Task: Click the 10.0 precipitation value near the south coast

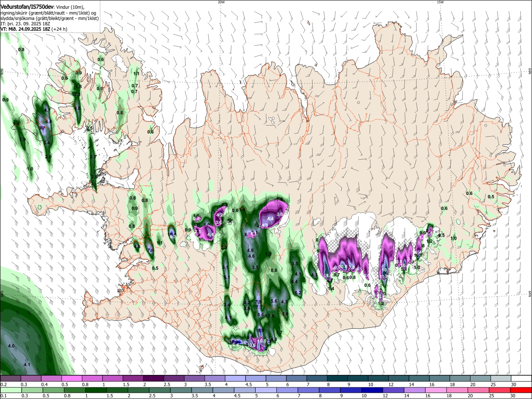Action: (262, 341)
